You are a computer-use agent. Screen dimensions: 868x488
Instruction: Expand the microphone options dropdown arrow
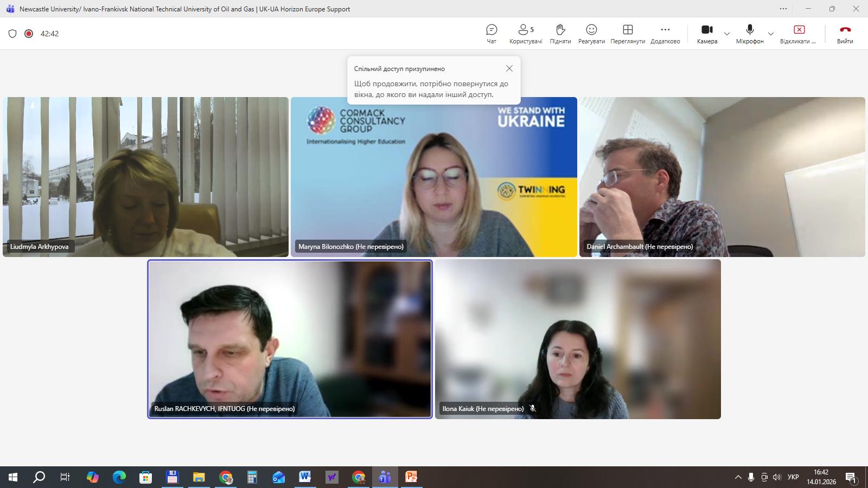771,34
